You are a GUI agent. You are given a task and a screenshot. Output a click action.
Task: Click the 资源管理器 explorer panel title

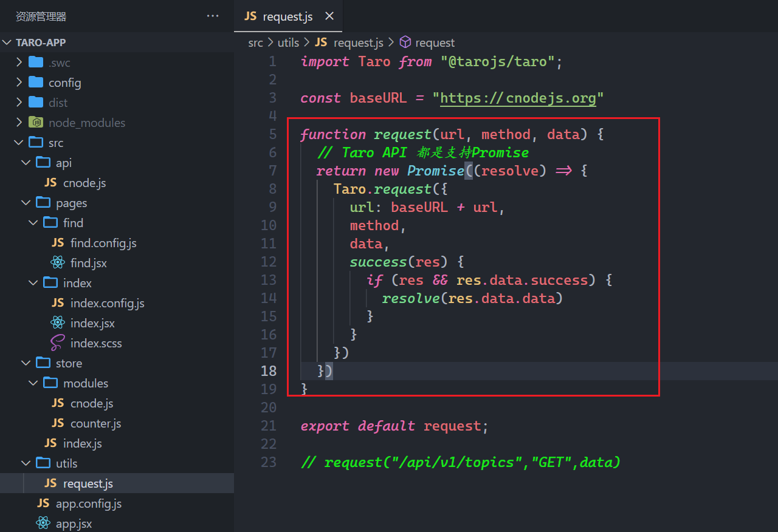[x=41, y=16]
